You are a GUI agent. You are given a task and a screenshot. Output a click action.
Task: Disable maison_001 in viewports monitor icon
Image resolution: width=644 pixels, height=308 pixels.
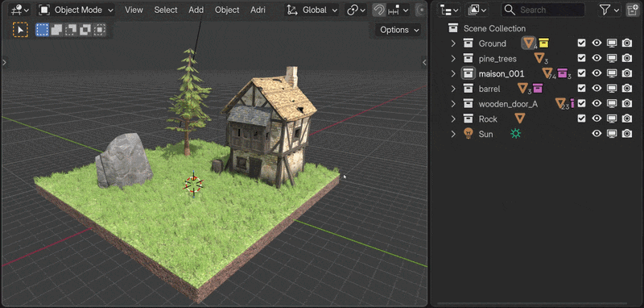coord(612,73)
